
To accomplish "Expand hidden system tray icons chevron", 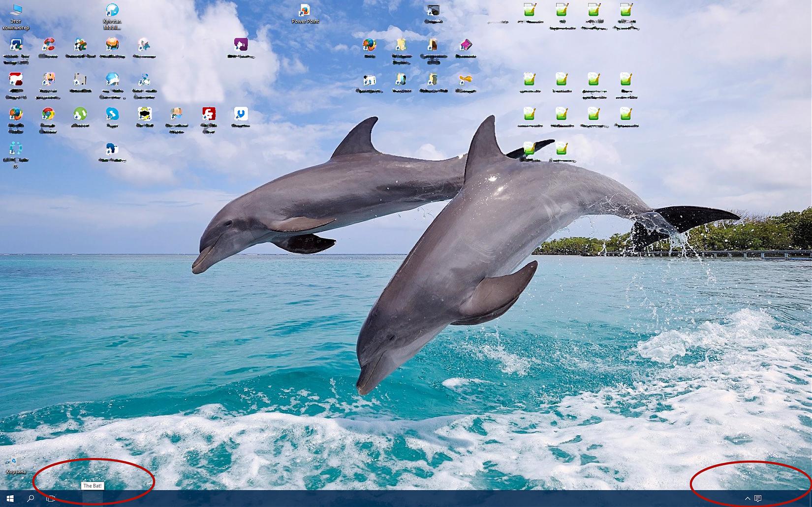I will click(x=747, y=499).
